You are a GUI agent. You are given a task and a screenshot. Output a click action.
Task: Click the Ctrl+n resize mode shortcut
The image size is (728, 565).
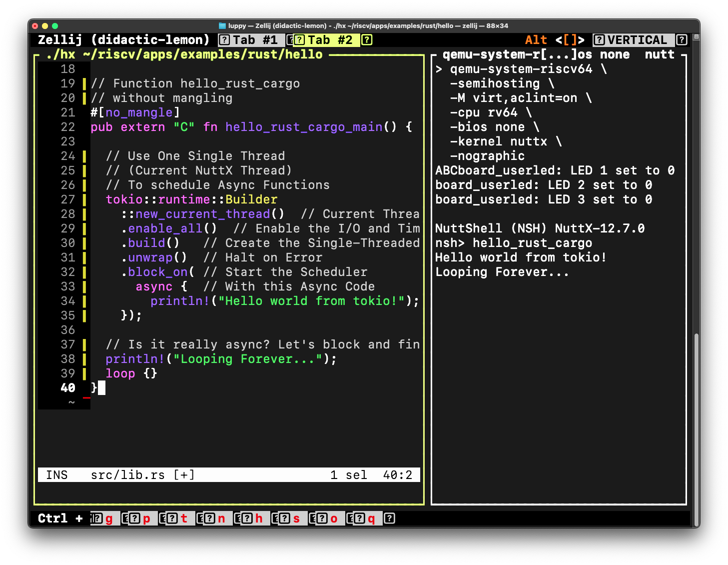tap(221, 518)
